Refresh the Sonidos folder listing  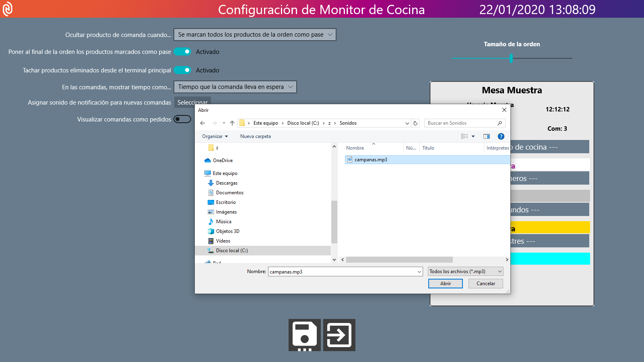pyautogui.click(x=415, y=123)
